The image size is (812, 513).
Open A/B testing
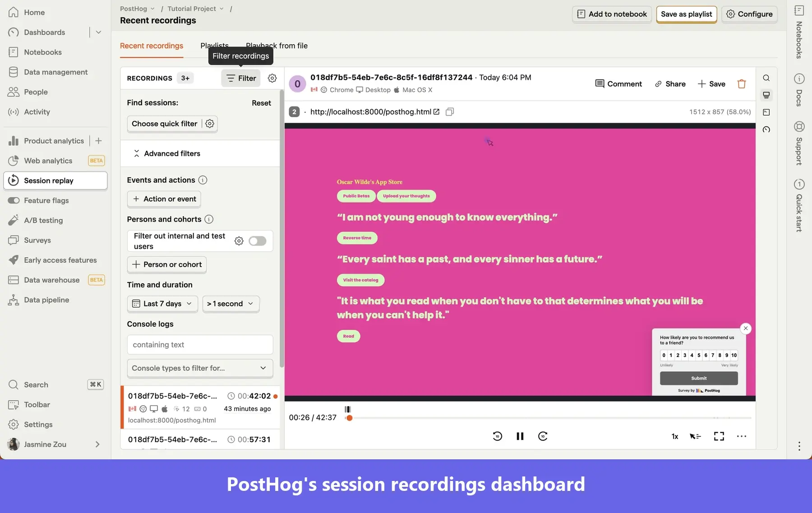click(43, 220)
